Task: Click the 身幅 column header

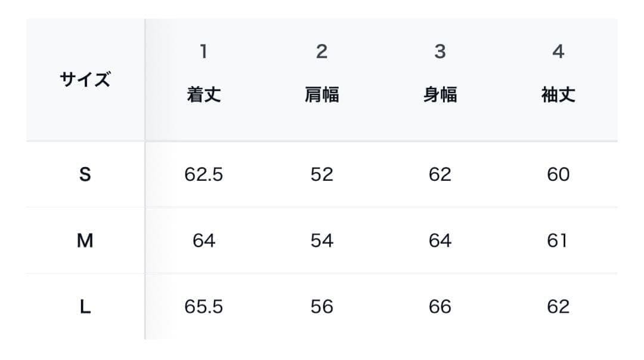Action: [x=440, y=95]
